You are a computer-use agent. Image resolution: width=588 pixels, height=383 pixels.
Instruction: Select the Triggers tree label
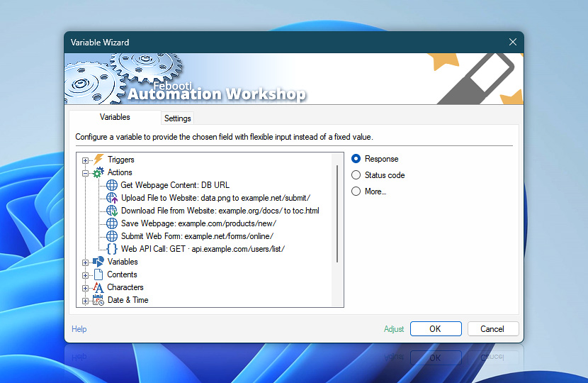click(120, 160)
